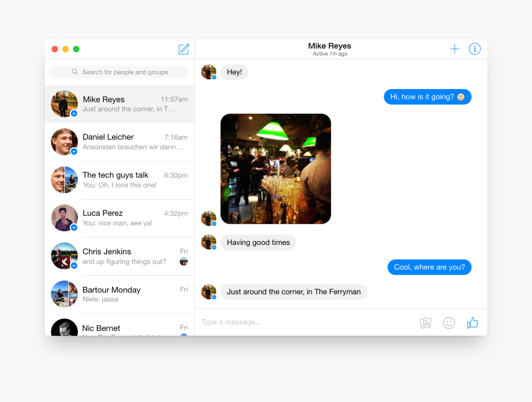Click Mike Reyes name in chat header
532x402 pixels.
click(330, 46)
